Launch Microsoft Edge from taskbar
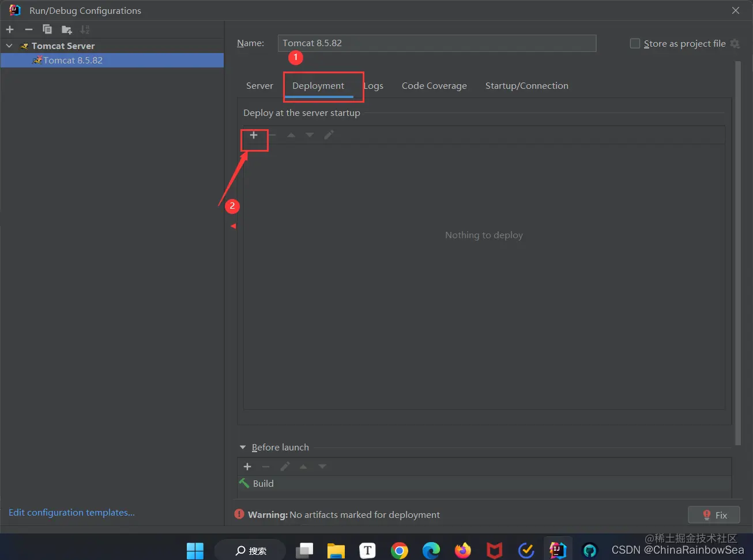753x560 pixels. pos(431,551)
